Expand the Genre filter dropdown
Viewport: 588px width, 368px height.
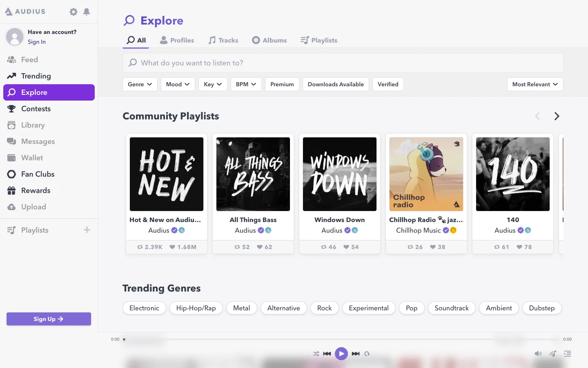coord(140,84)
